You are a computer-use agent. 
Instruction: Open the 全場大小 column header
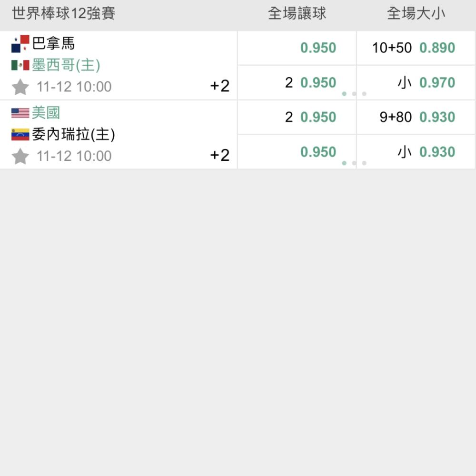[416, 13]
